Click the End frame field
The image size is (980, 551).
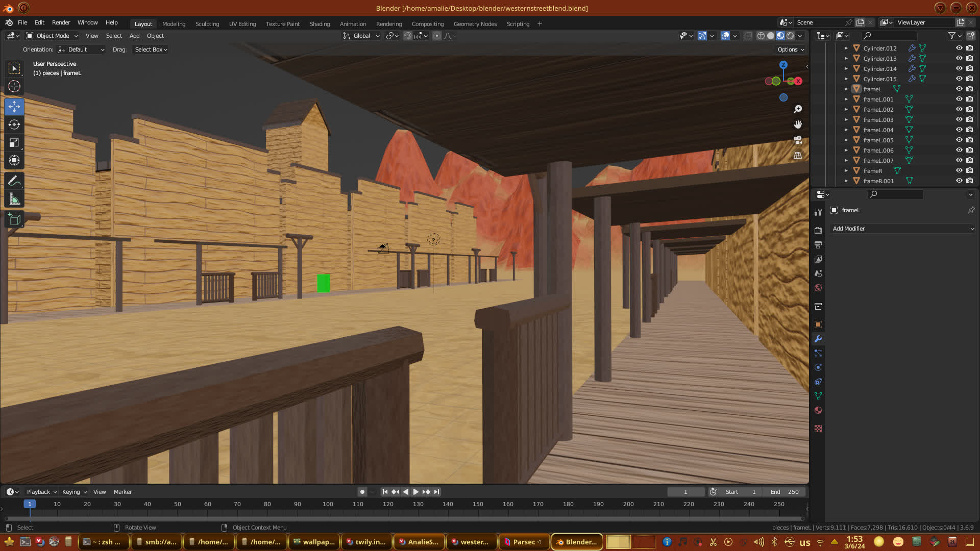coord(785,492)
